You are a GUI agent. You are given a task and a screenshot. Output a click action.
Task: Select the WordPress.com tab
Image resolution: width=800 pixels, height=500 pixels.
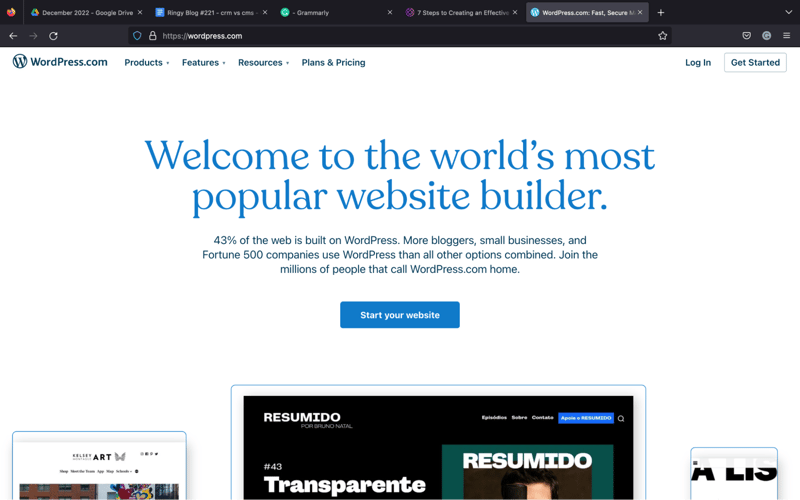pyautogui.click(x=587, y=12)
